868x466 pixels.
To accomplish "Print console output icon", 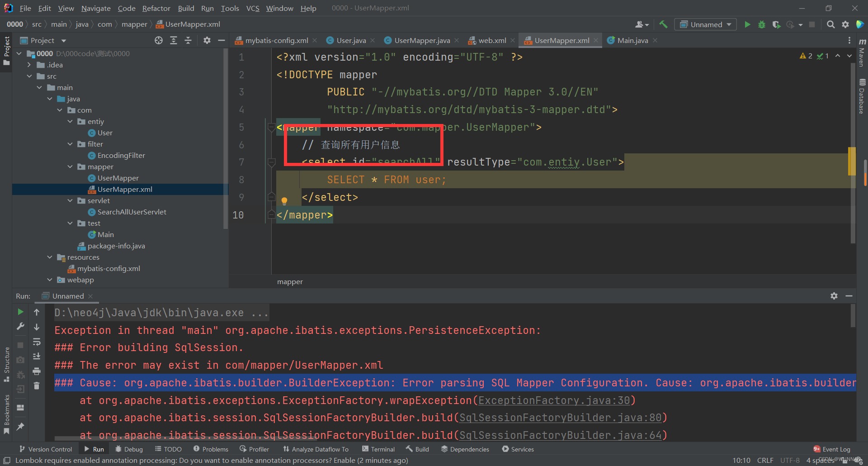I will pyautogui.click(x=37, y=371).
